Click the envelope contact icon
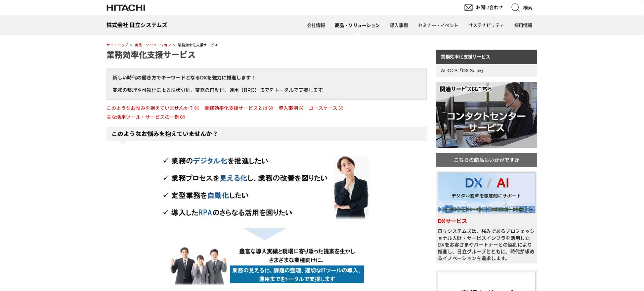This screenshot has height=291, width=644. point(468,7)
